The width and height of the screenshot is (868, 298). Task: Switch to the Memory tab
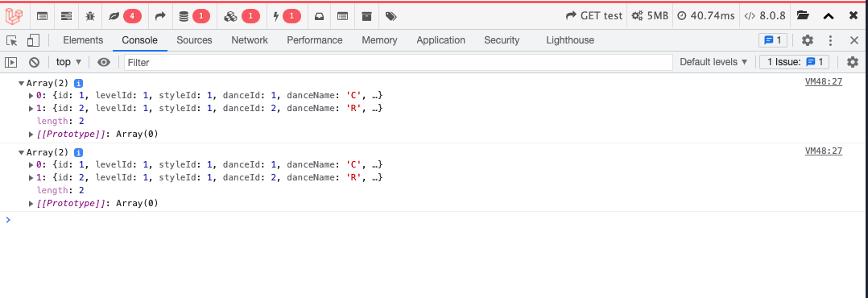[x=379, y=40]
